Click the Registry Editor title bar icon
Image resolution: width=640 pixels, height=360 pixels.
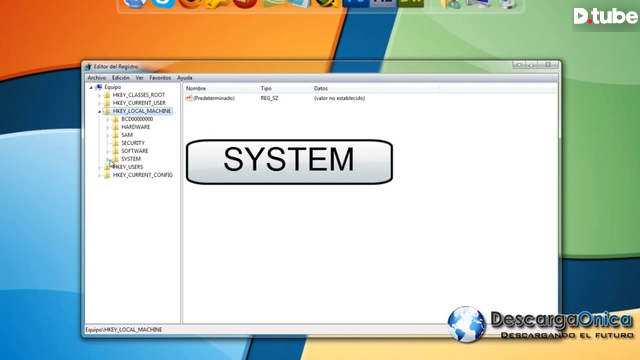[x=89, y=67]
